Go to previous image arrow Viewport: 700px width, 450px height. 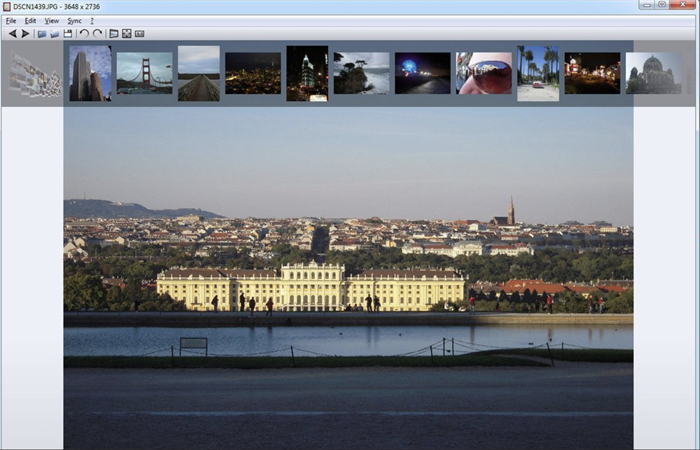(13, 33)
